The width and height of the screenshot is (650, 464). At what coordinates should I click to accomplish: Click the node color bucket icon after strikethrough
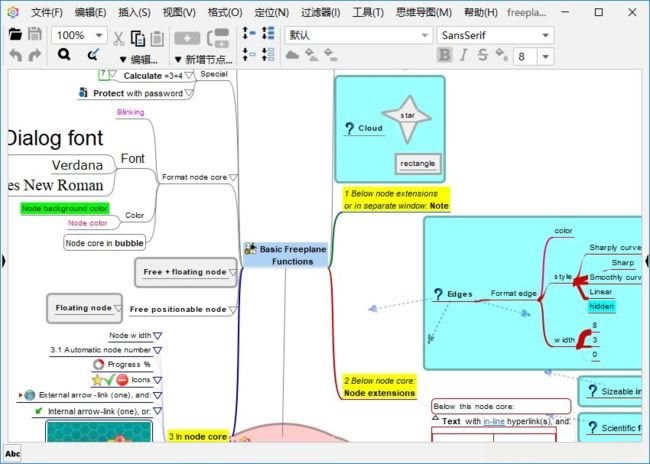pyautogui.click(x=502, y=55)
